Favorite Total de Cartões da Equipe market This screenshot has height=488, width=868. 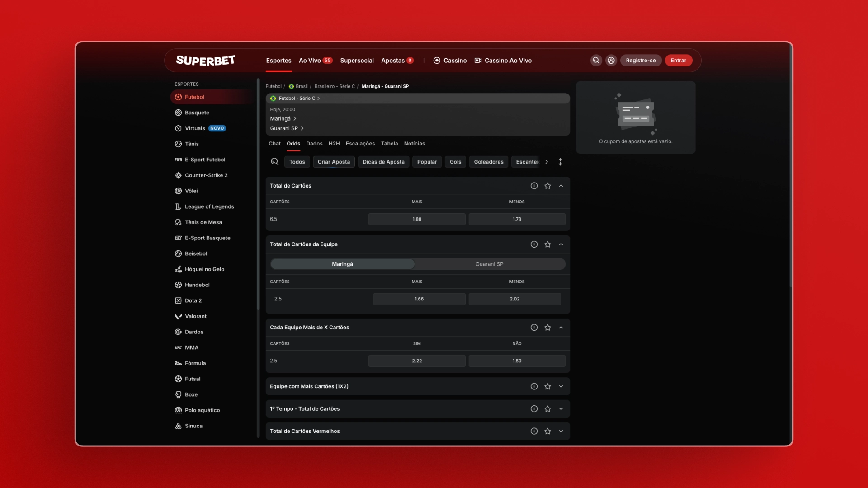coord(547,244)
